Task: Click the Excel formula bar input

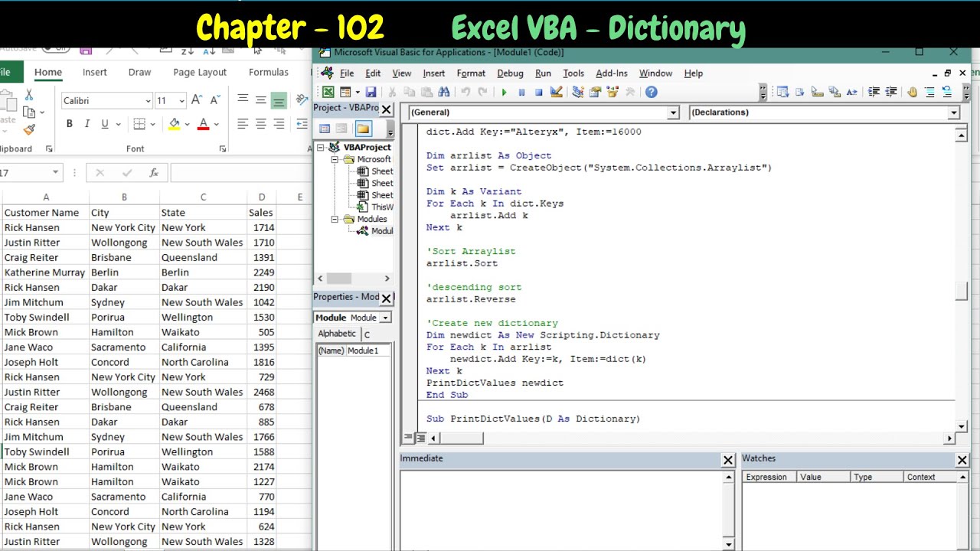Action: point(241,173)
